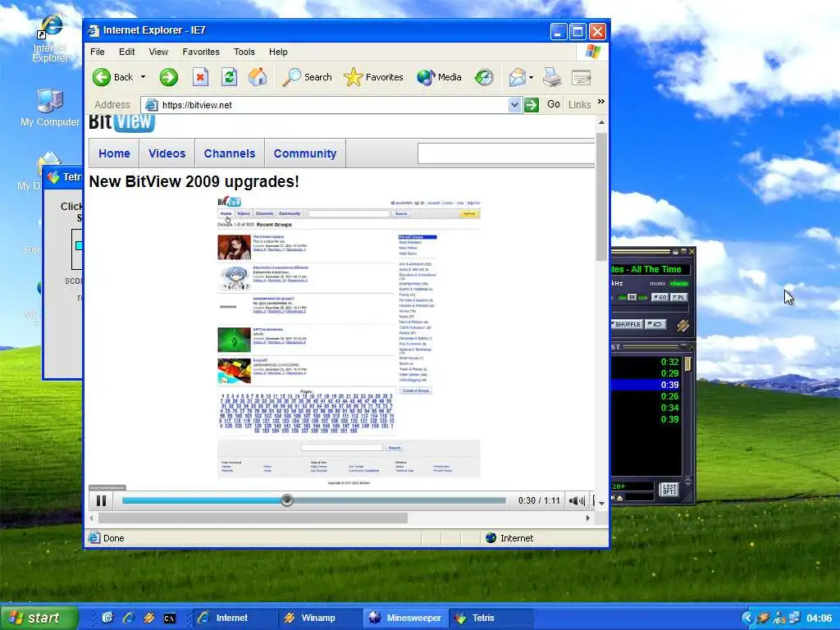Toggle Winamp Shuffle mode
Screen dimensions: 840x630
(627, 324)
